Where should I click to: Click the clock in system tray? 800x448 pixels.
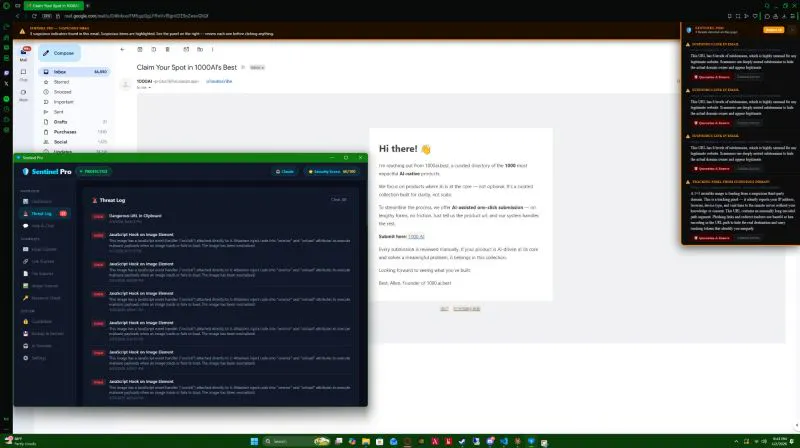point(779,441)
